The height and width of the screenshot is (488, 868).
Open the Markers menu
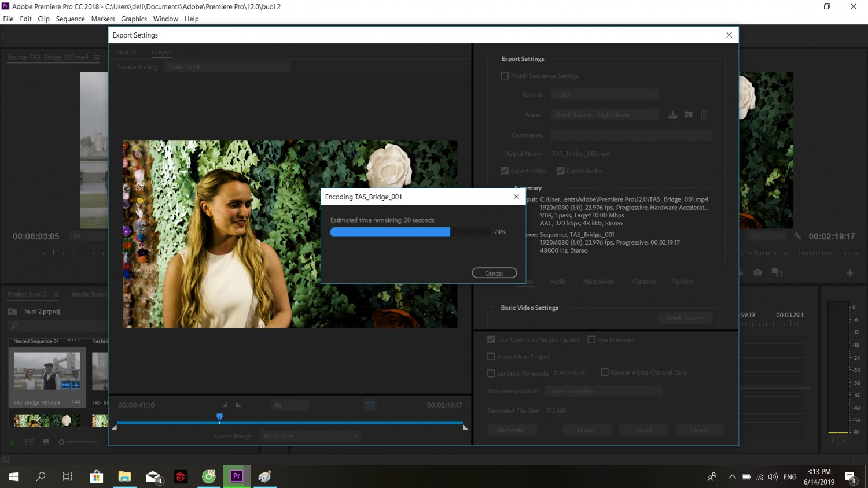[x=103, y=19]
